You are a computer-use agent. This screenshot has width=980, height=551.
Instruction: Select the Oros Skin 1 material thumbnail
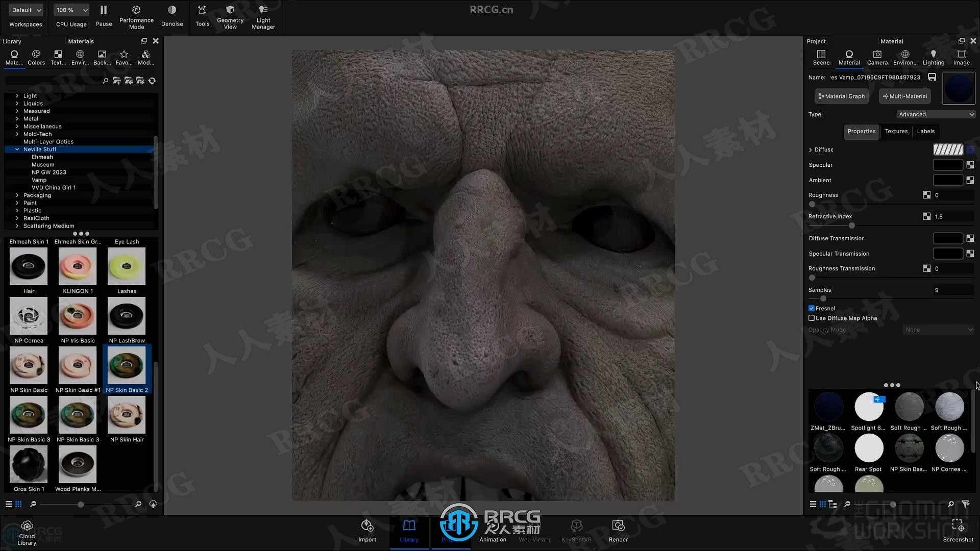tap(29, 464)
